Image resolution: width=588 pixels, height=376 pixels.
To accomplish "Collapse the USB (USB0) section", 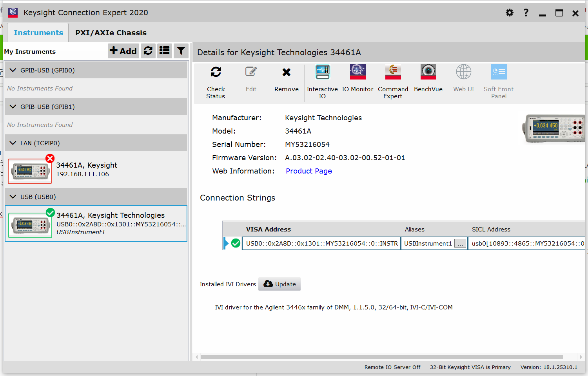I will click(13, 197).
